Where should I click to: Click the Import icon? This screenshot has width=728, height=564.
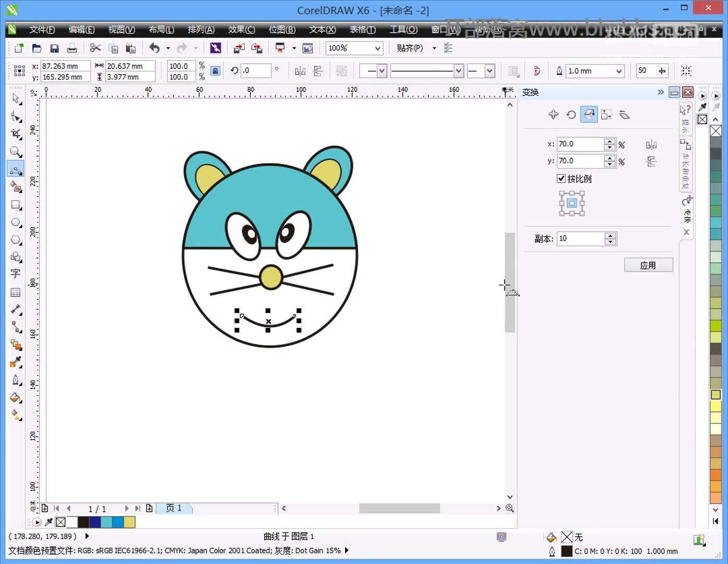239,48
